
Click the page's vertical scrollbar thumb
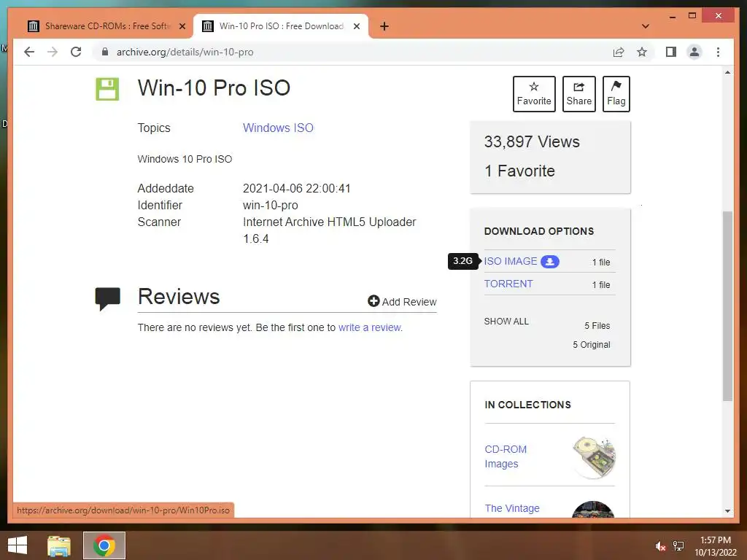727,306
